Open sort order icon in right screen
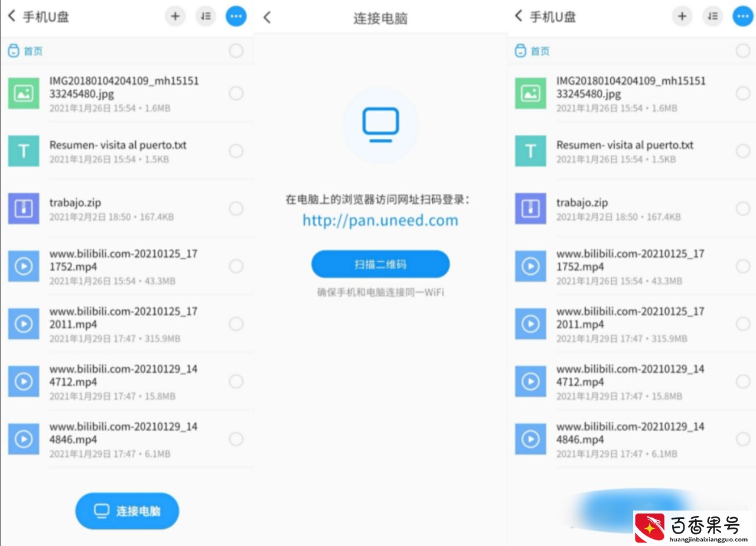Image resolution: width=756 pixels, height=546 pixels. click(x=713, y=17)
